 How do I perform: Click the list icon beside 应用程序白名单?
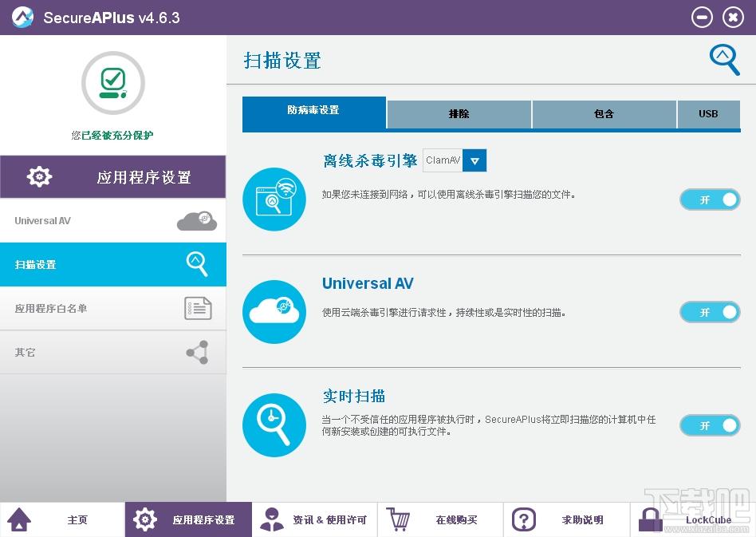point(198,308)
